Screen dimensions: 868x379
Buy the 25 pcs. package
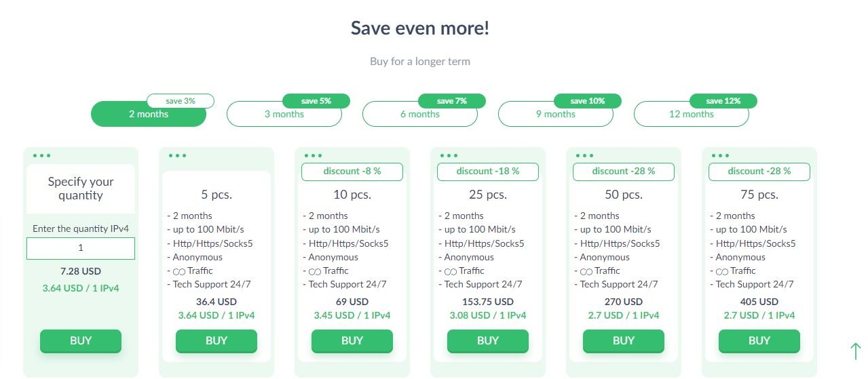[488, 340]
